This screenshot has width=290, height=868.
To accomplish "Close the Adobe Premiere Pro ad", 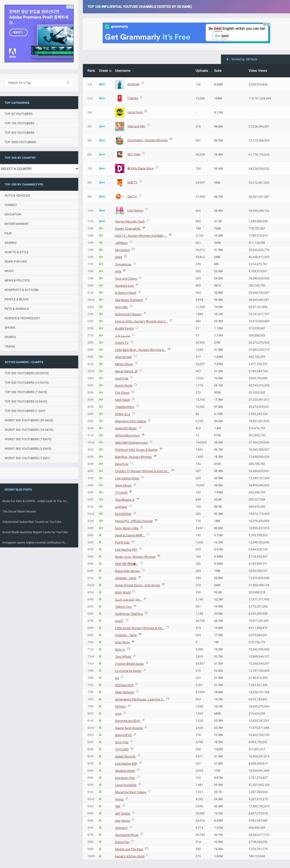I will point(72,7).
